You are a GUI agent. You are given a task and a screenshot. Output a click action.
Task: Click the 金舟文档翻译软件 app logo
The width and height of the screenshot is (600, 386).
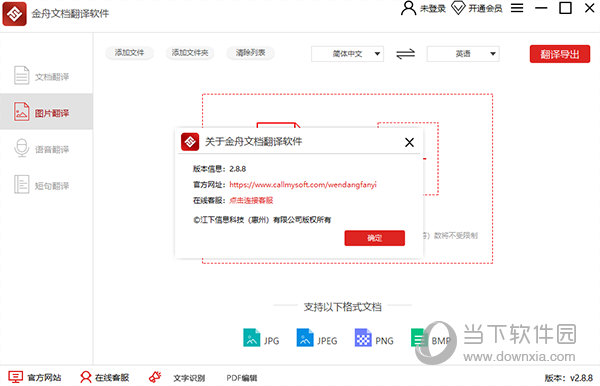(15, 14)
